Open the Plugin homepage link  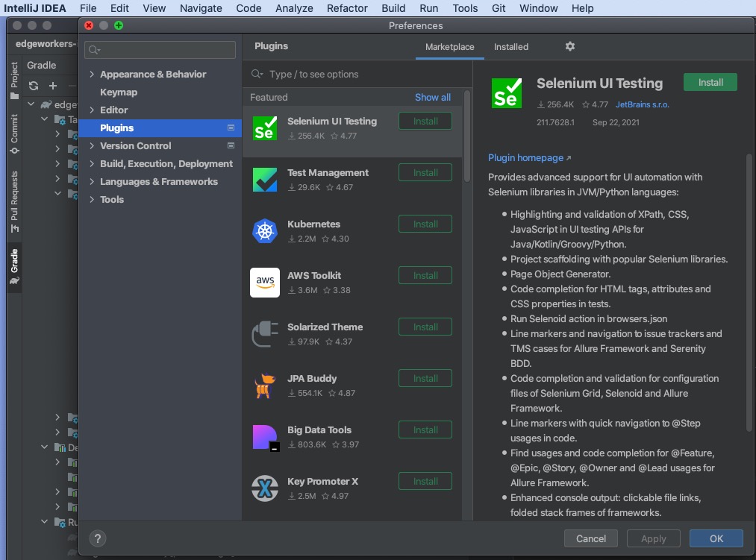point(529,157)
